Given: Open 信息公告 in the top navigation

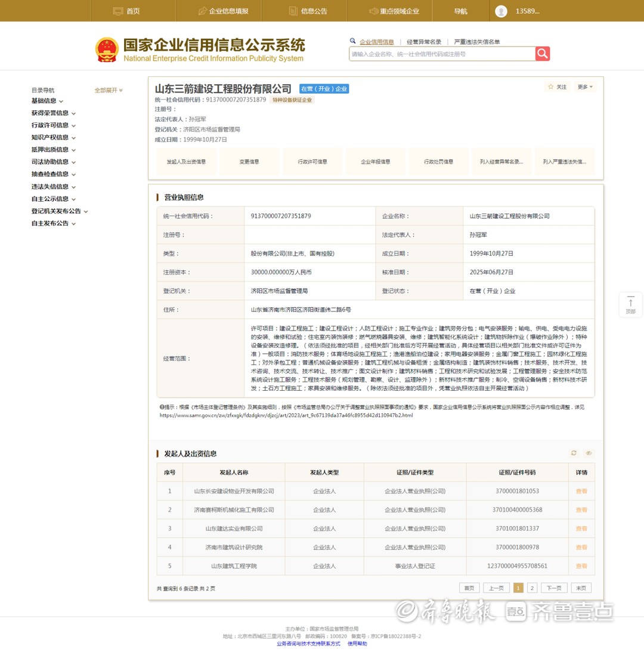Looking at the screenshot, I should tap(308, 11).
